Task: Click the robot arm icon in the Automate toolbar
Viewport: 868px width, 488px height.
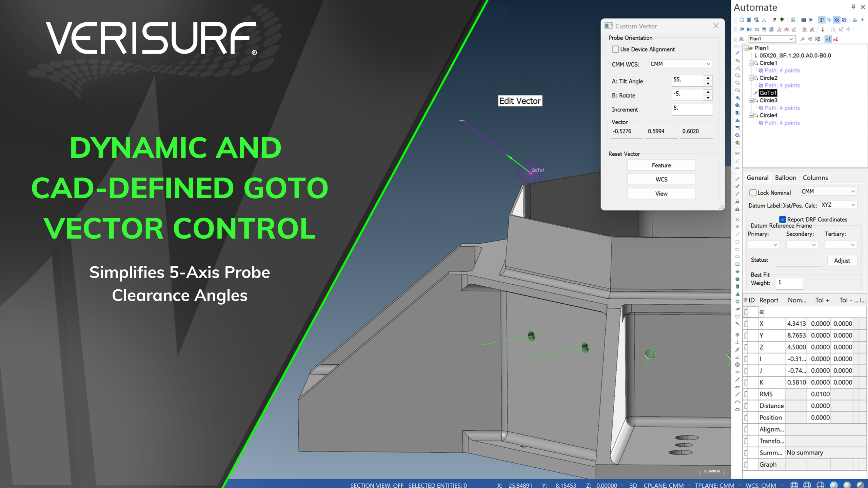Action: [x=822, y=20]
